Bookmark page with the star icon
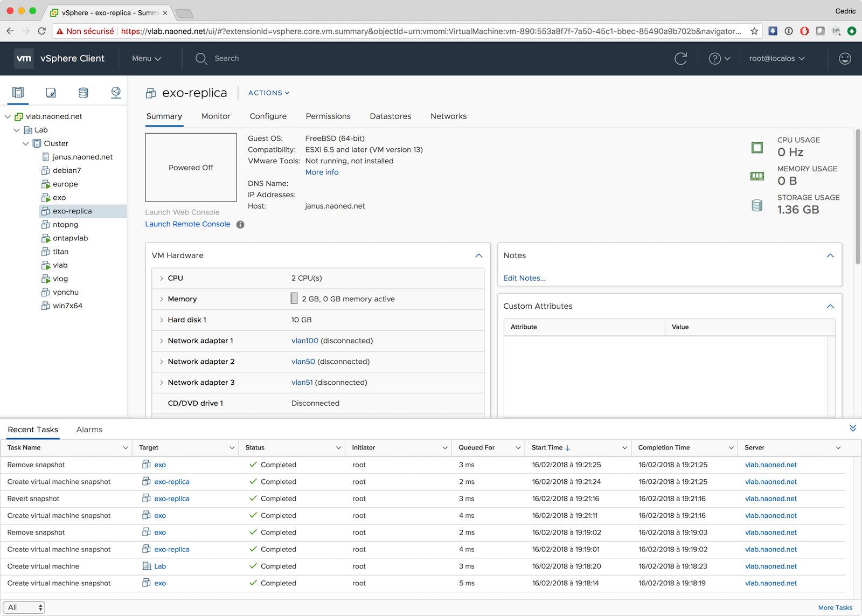862x616 pixels. click(x=754, y=31)
